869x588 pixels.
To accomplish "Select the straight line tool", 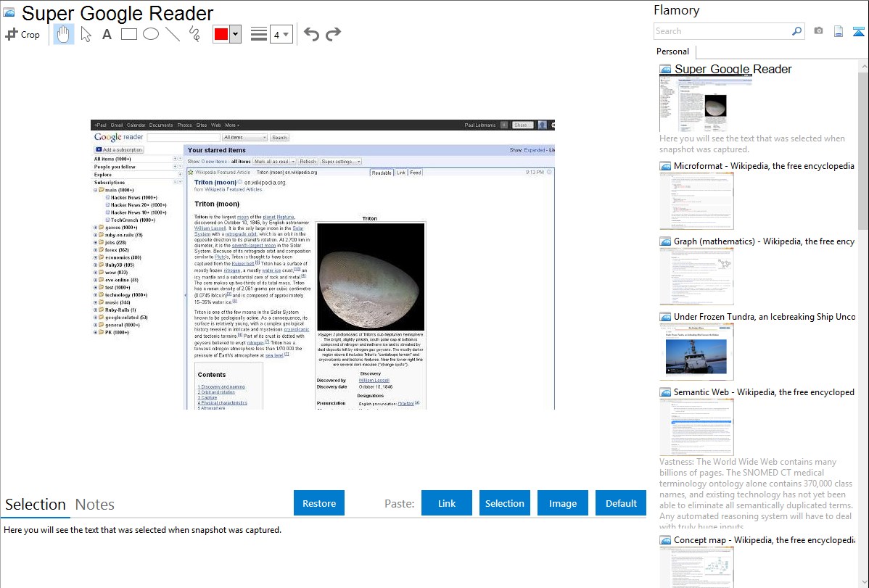I will (173, 34).
